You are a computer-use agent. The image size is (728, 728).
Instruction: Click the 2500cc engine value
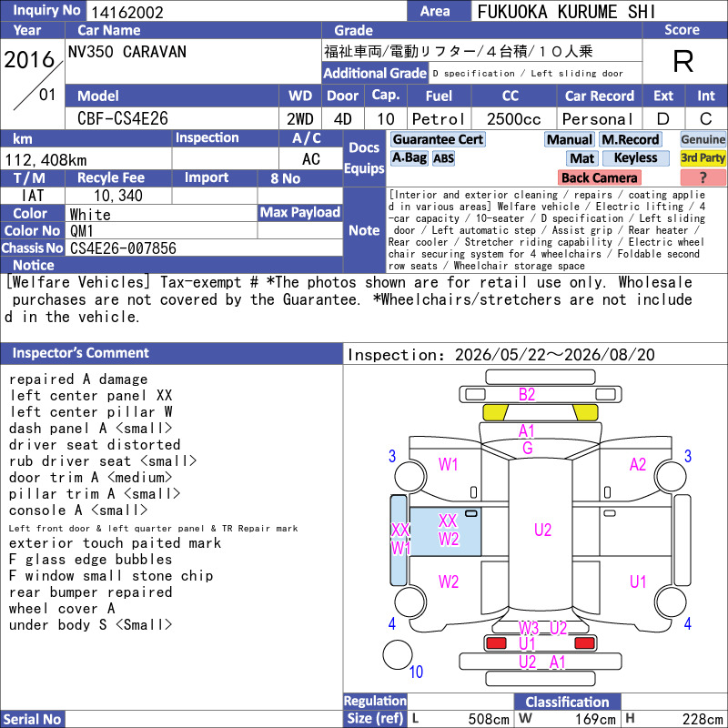pyautogui.click(x=514, y=119)
